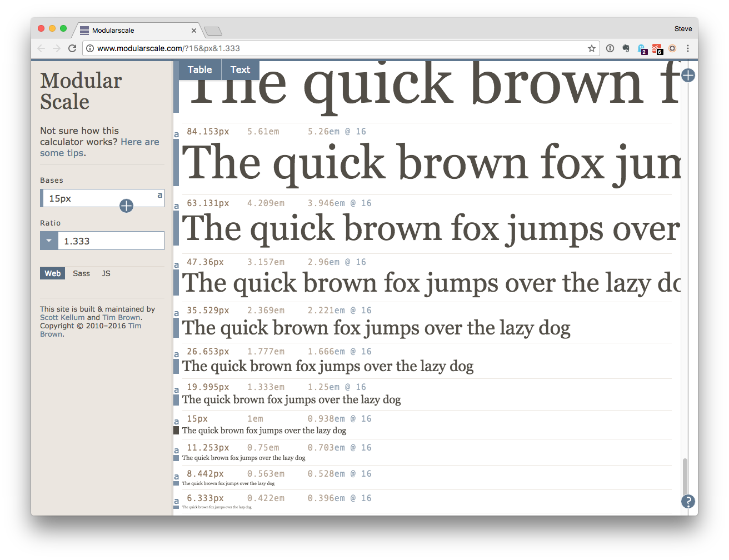Click the red extension icon with badge 6

coord(657,49)
